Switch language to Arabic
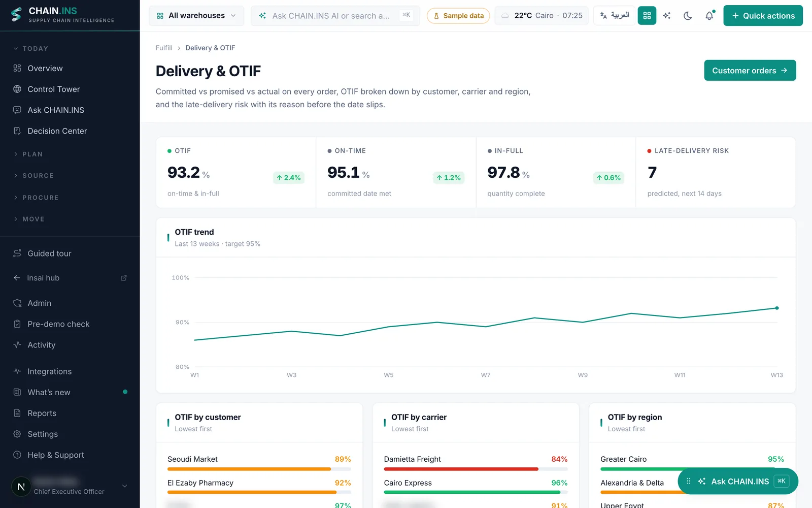Viewport: 812px width, 508px height. (x=615, y=16)
